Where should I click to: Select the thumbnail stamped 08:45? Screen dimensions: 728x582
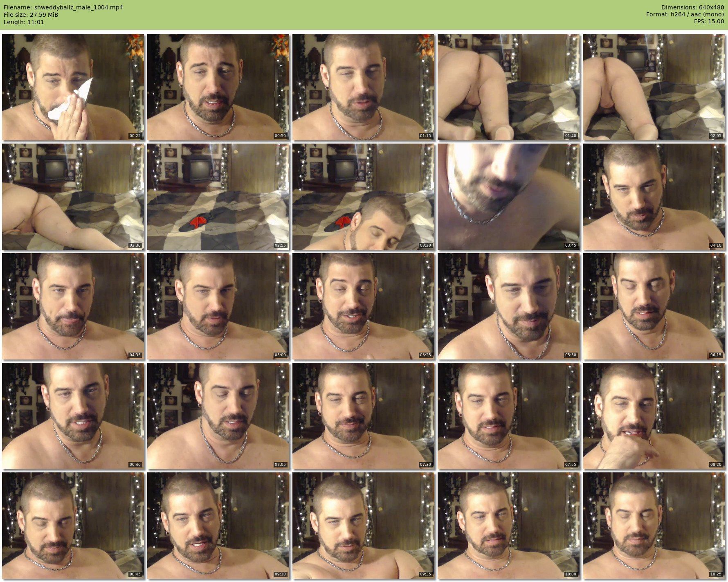[x=73, y=526]
